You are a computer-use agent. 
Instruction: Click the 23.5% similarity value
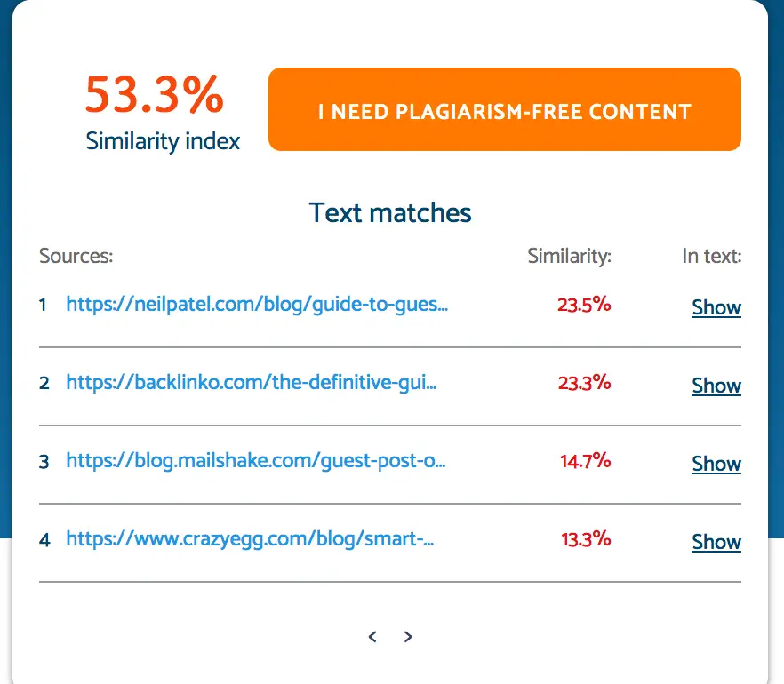click(x=584, y=305)
